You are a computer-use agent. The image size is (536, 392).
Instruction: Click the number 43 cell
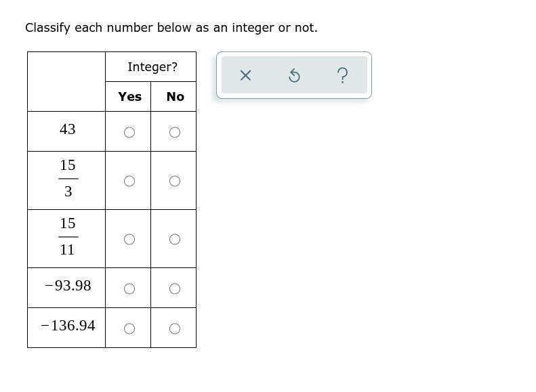[66, 131]
